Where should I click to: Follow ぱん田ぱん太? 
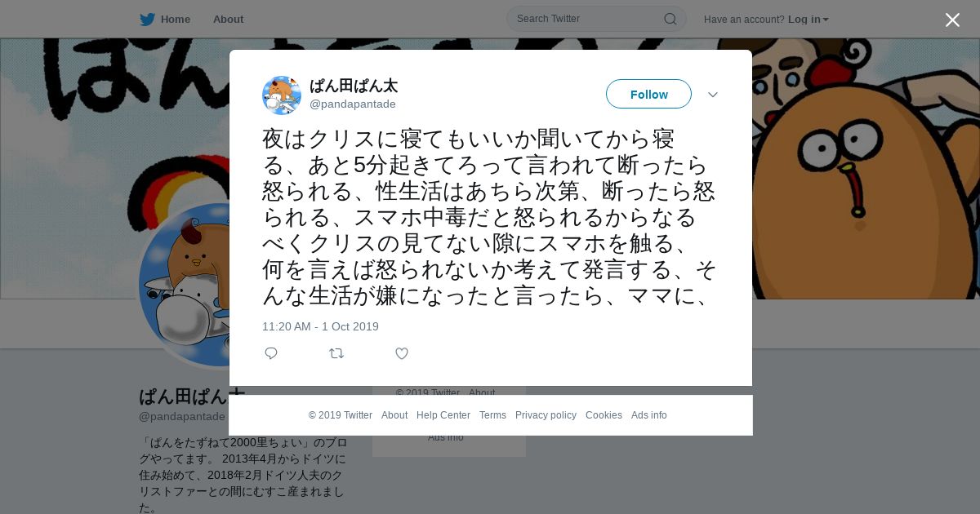click(648, 94)
